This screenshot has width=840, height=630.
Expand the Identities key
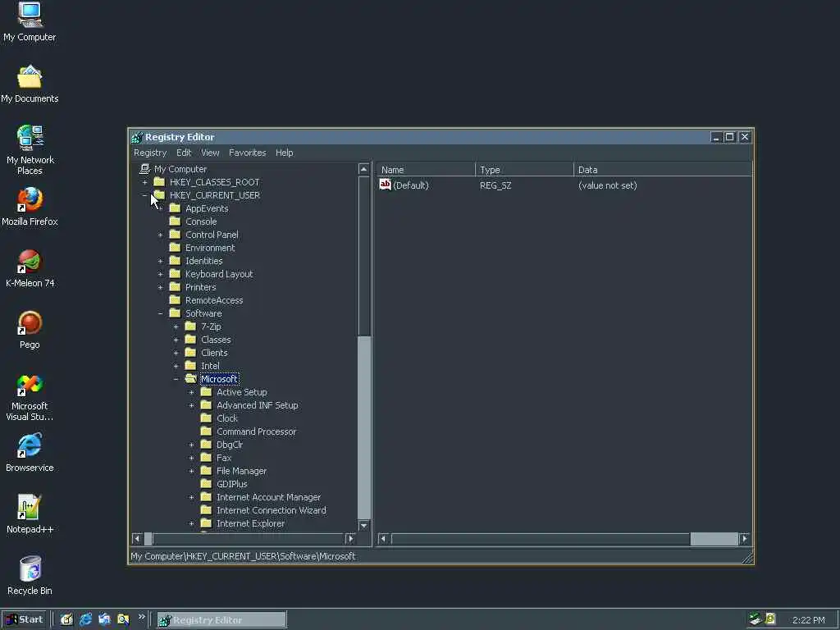coord(160,261)
